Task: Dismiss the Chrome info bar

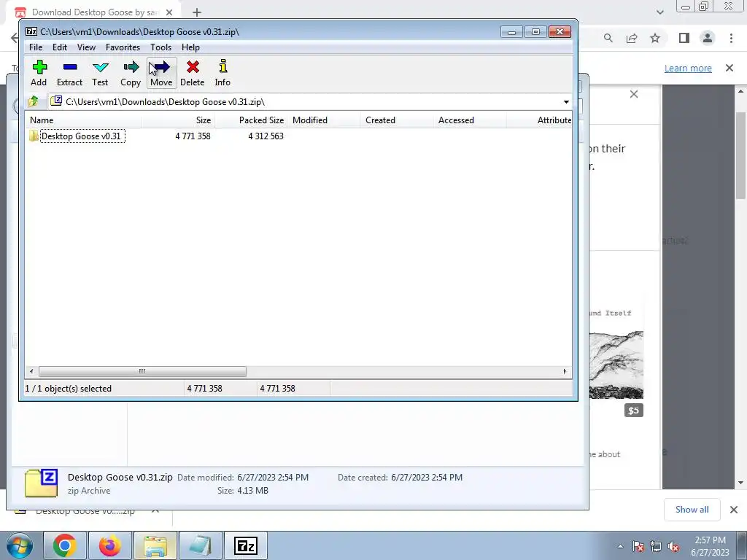Action: point(729,68)
